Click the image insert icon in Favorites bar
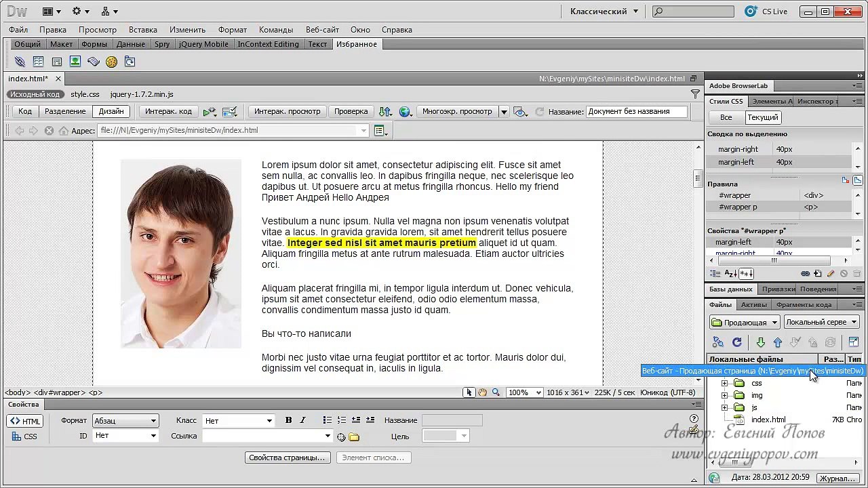 [x=75, y=62]
